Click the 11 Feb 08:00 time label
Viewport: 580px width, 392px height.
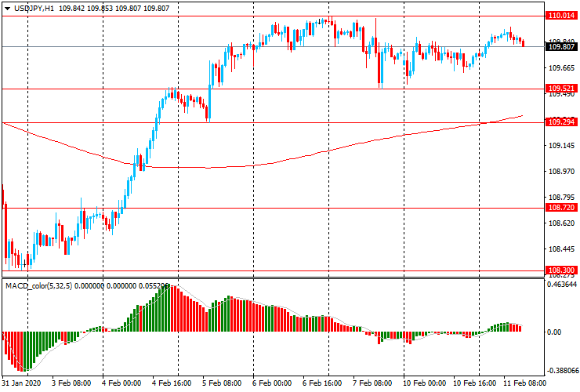[524, 383]
